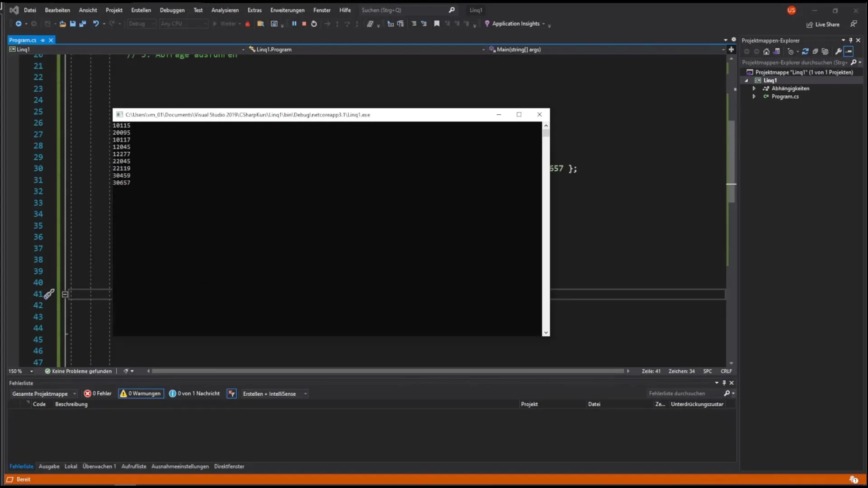This screenshot has height=488, width=868.
Task: Pin the Projektmappen-Explorer panel
Action: click(850, 40)
